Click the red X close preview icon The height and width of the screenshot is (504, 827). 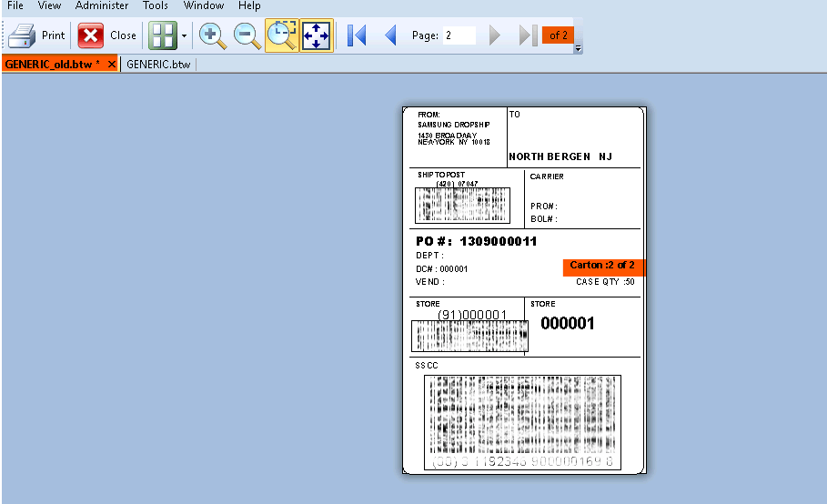(x=90, y=35)
